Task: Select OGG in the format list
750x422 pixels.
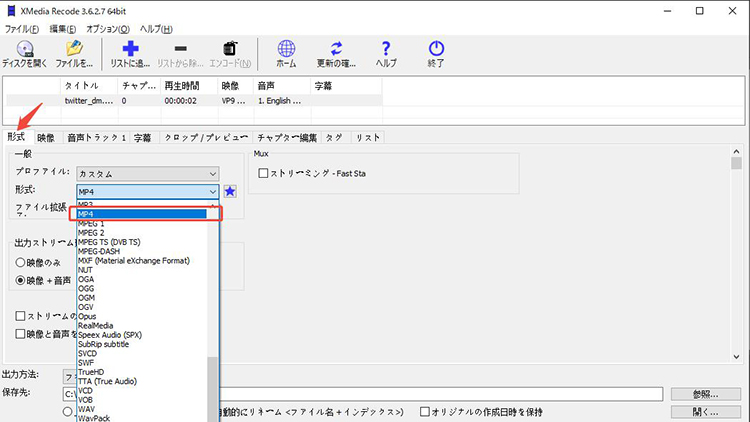Action: (142, 289)
